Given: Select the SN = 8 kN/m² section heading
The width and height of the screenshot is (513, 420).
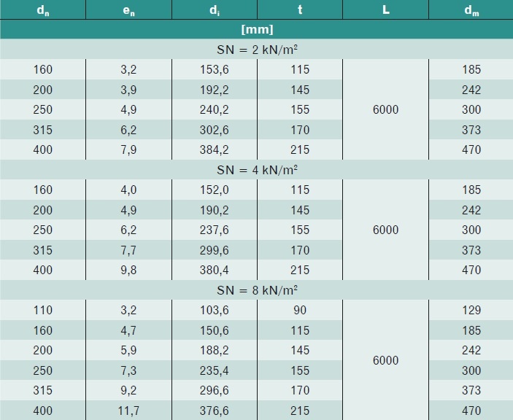Looking at the screenshot, I should 257,290.
